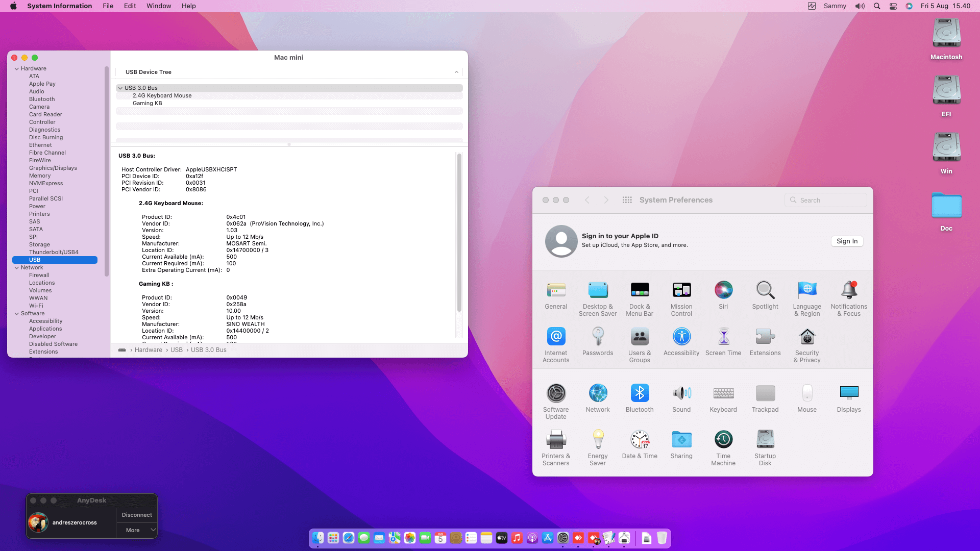The image size is (980, 551).
Task: Disconnect the AnyDesk session
Action: point(137,515)
